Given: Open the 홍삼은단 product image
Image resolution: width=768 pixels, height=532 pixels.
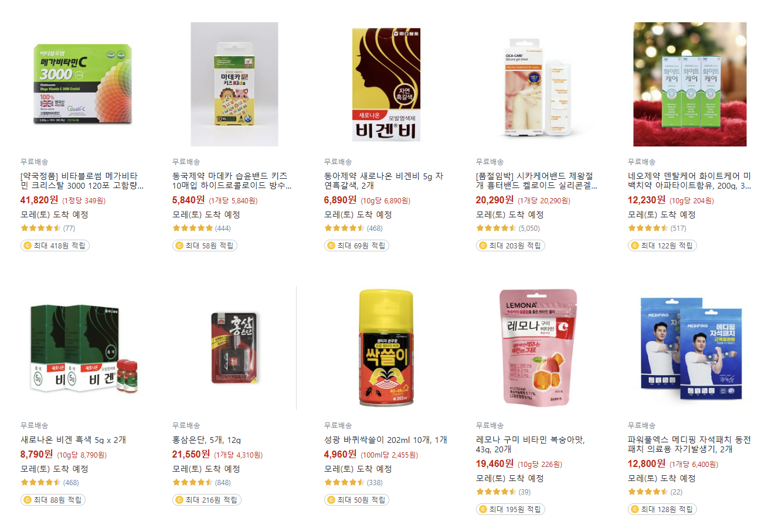Looking at the screenshot, I should [235, 348].
